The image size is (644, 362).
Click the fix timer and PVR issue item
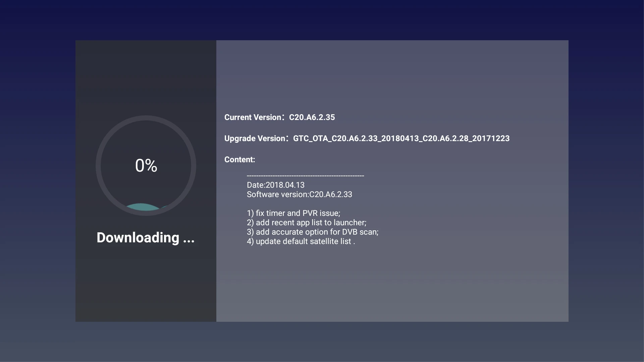[x=294, y=213]
